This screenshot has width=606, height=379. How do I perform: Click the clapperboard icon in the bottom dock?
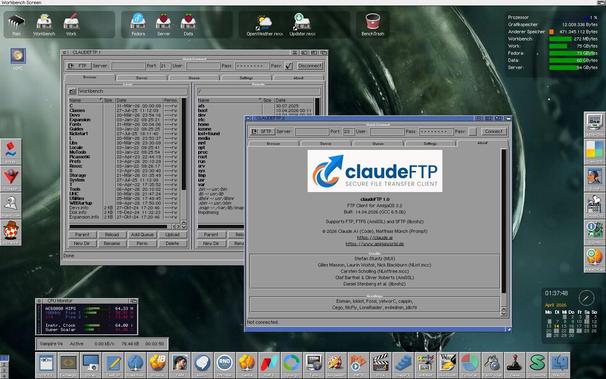[x=381, y=364]
